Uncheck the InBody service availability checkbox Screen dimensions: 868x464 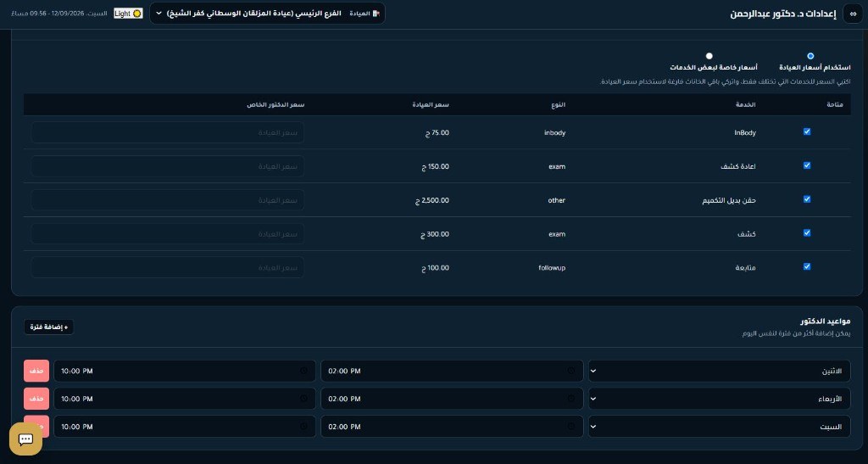pos(807,131)
